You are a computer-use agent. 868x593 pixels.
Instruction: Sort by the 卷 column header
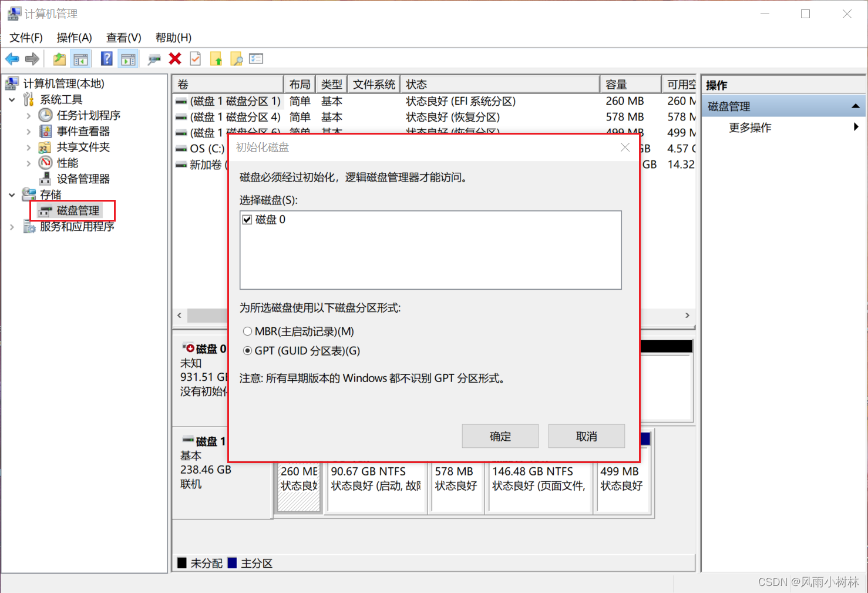(x=228, y=85)
